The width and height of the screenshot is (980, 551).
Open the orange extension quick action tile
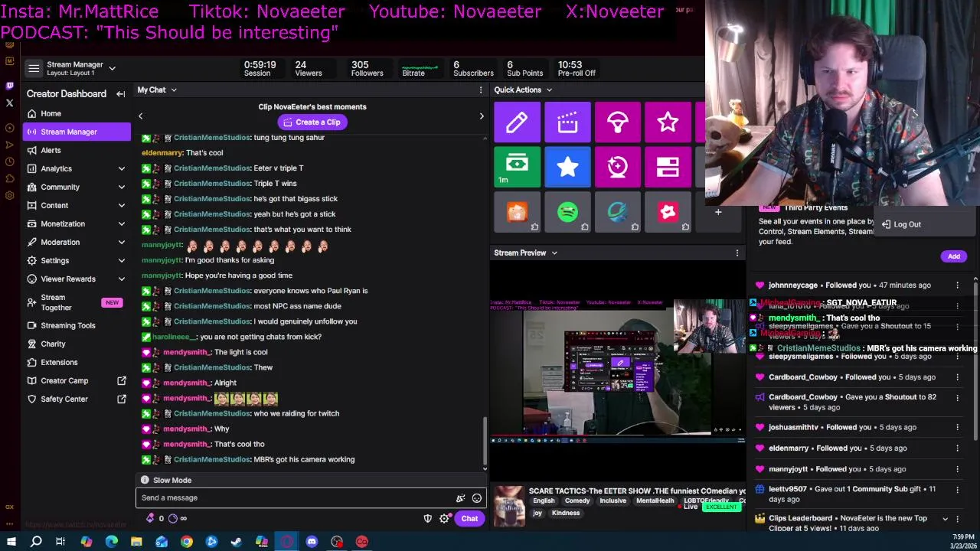tap(517, 212)
